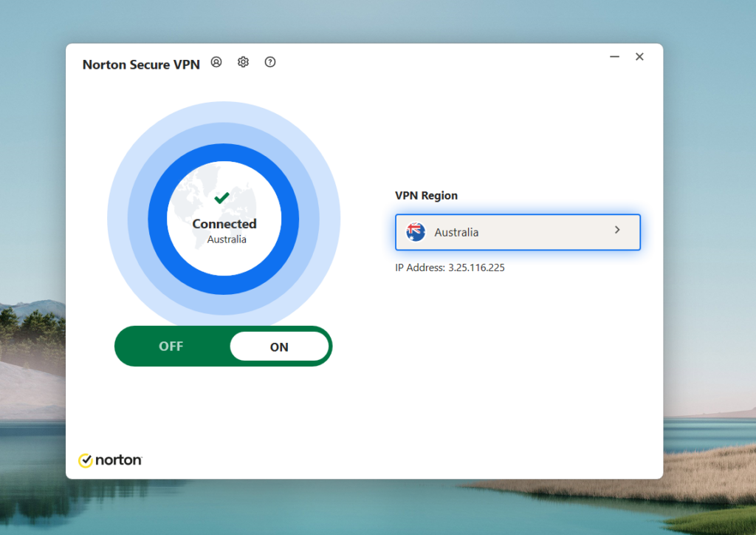756x535 pixels.
Task: Open Norton Secure VPN settings gear
Action: (x=243, y=62)
